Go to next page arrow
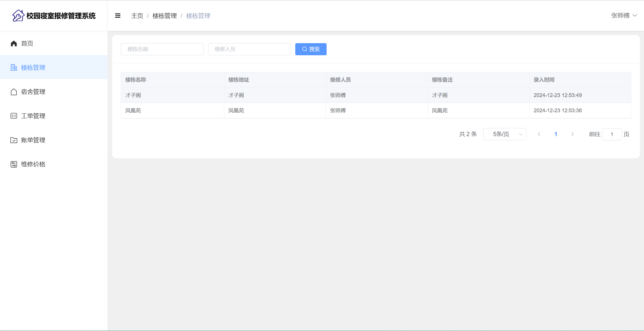Screen dimensions: 644x331 [x=572, y=134]
